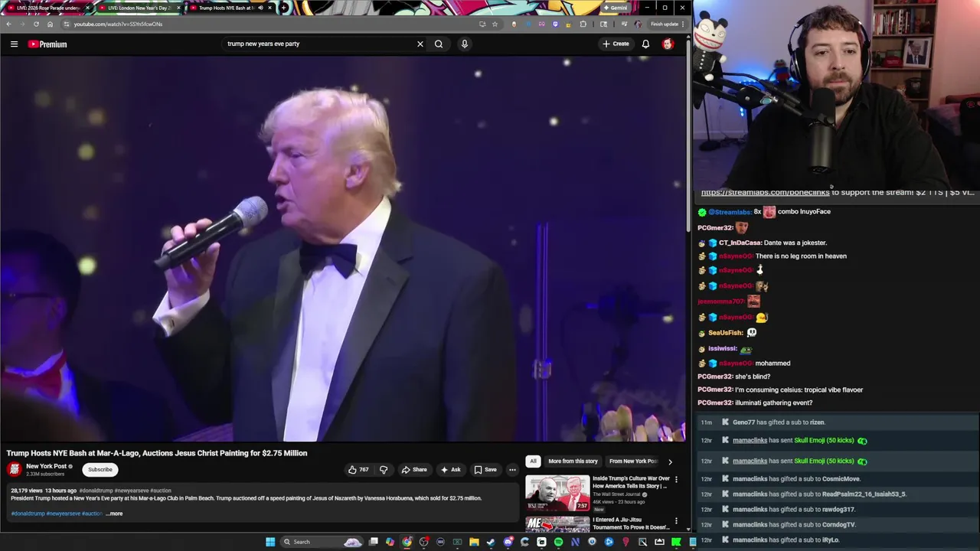Open File Explorer from the taskbar
Image resolution: width=980 pixels, height=551 pixels.
tap(474, 542)
